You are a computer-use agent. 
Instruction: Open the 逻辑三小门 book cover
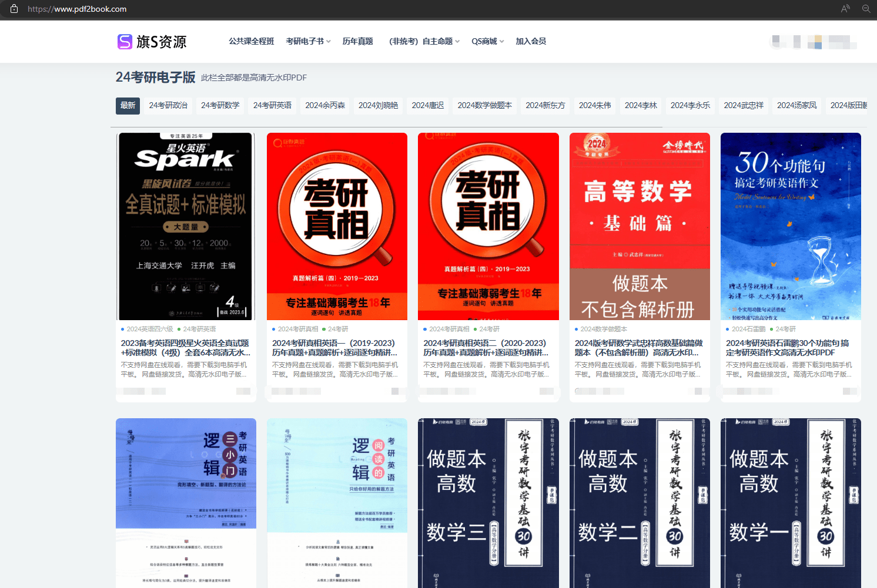coord(186,503)
